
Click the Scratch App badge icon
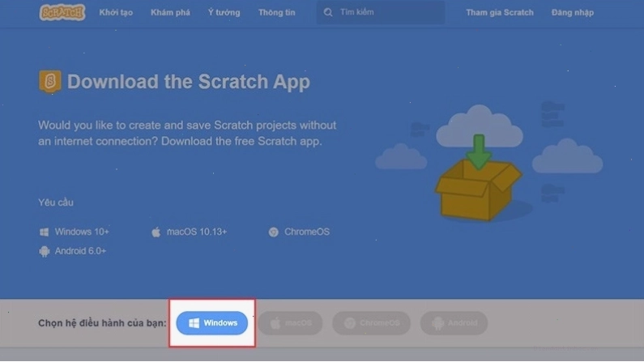(x=50, y=81)
